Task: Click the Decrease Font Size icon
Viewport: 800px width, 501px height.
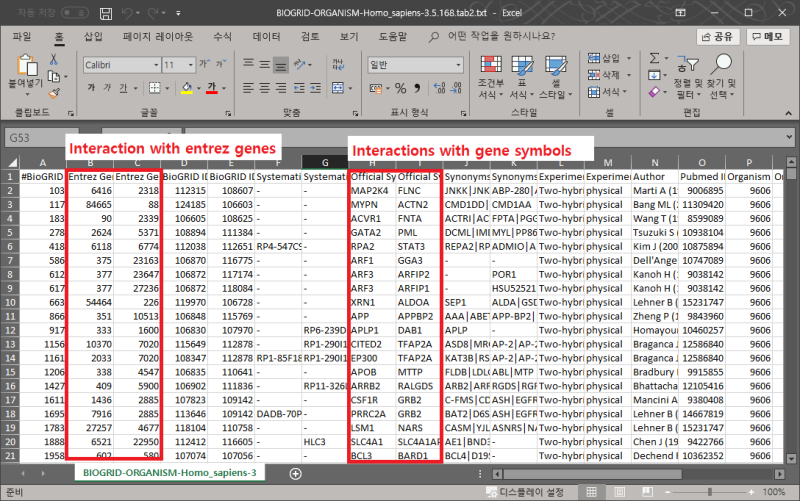Action: click(x=220, y=64)
